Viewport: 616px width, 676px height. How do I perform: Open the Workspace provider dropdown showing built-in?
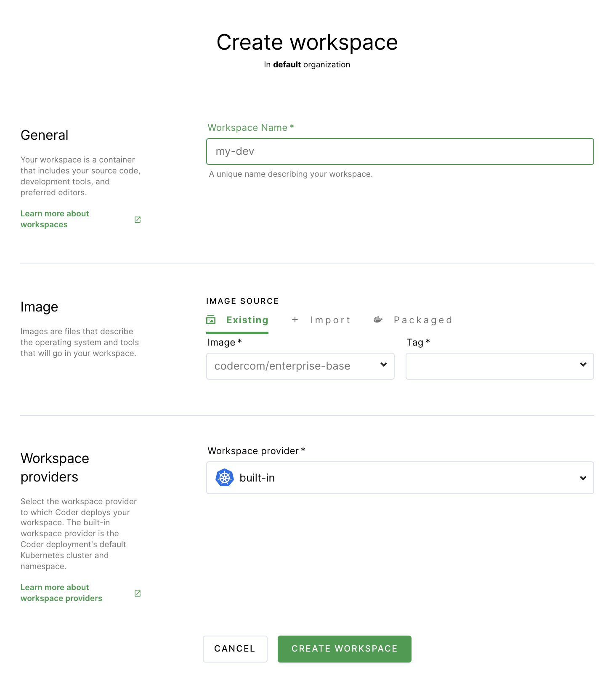click(400, 478)
